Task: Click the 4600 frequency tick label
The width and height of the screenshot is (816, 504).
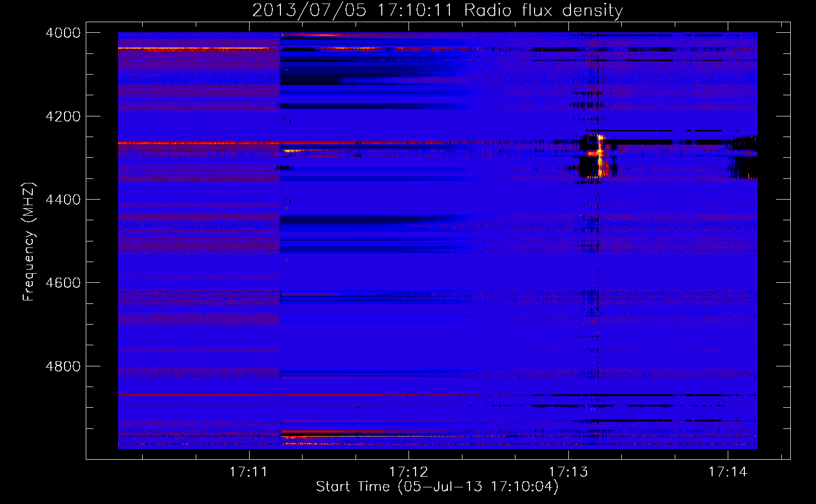Action: pyautogui.click(x=63, y=283)
